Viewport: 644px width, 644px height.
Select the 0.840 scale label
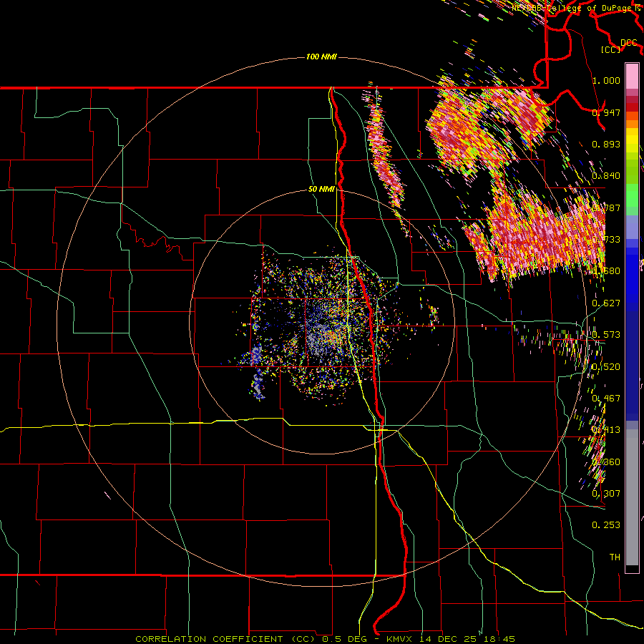tap(606, 176)
